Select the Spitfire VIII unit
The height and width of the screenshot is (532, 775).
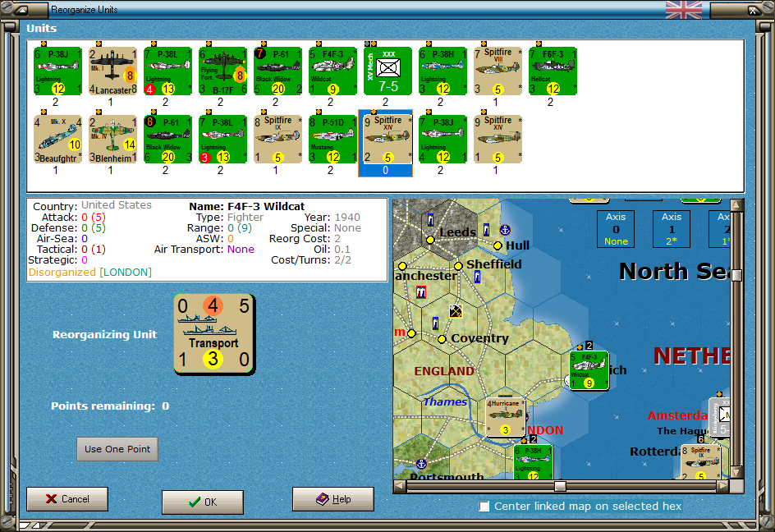coord(498,71)
